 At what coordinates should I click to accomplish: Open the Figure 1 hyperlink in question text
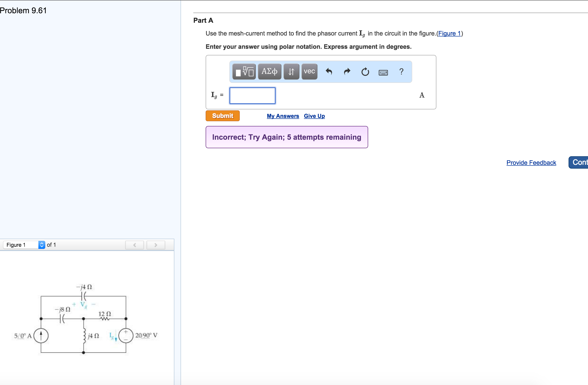coord(449,34)
